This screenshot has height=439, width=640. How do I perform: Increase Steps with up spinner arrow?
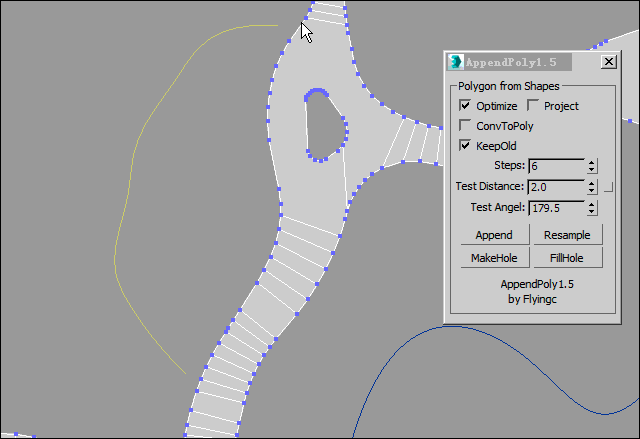591,162
